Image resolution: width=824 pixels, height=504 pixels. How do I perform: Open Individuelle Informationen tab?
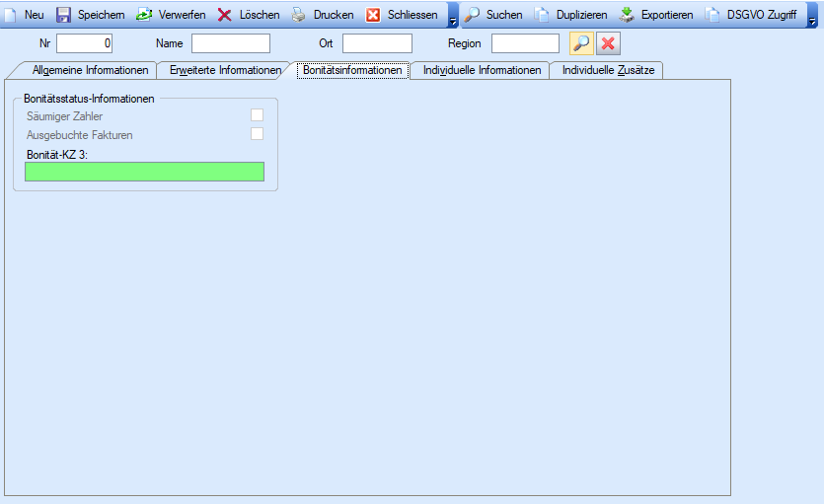coord(482,70)
